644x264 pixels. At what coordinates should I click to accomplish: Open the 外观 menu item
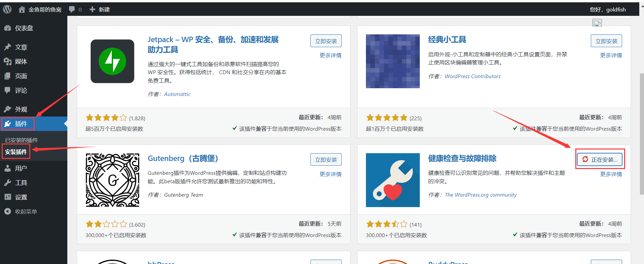pos(34,109)
